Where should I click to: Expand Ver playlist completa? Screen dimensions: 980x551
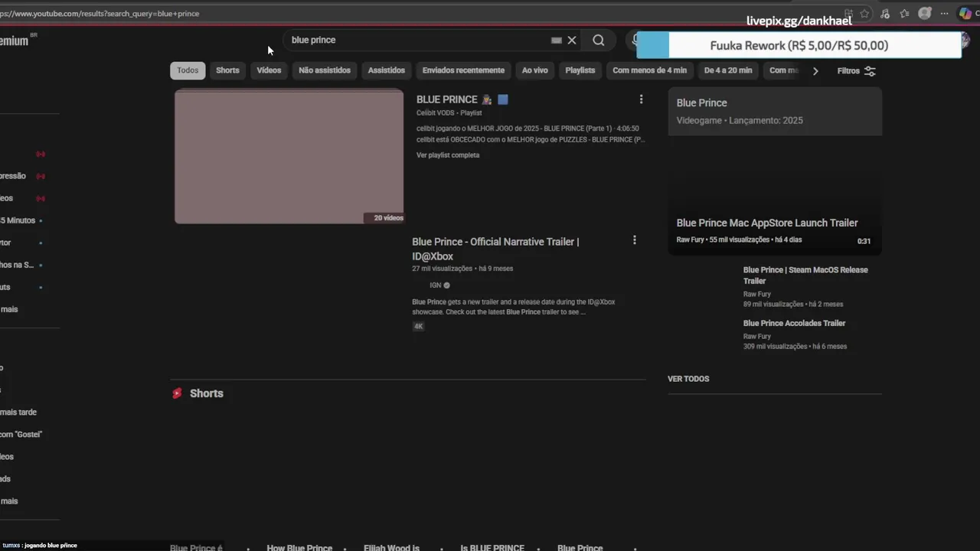[x=448, y=155]
